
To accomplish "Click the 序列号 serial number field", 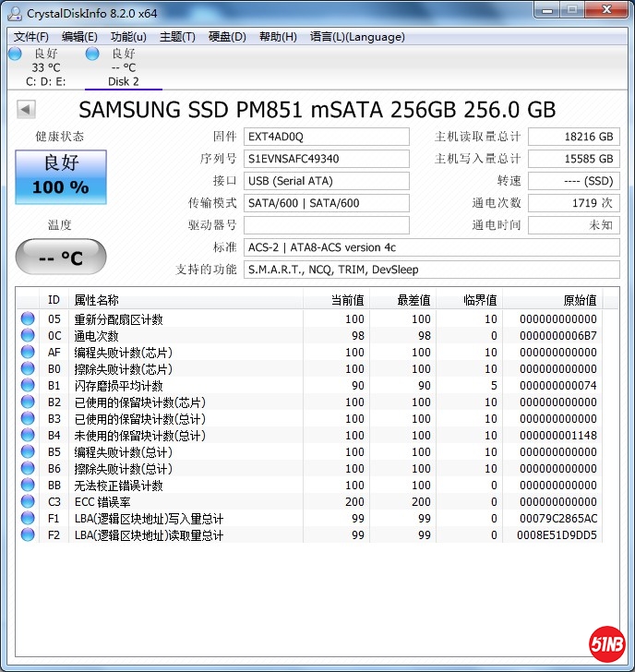I will [x=326, y=159].
